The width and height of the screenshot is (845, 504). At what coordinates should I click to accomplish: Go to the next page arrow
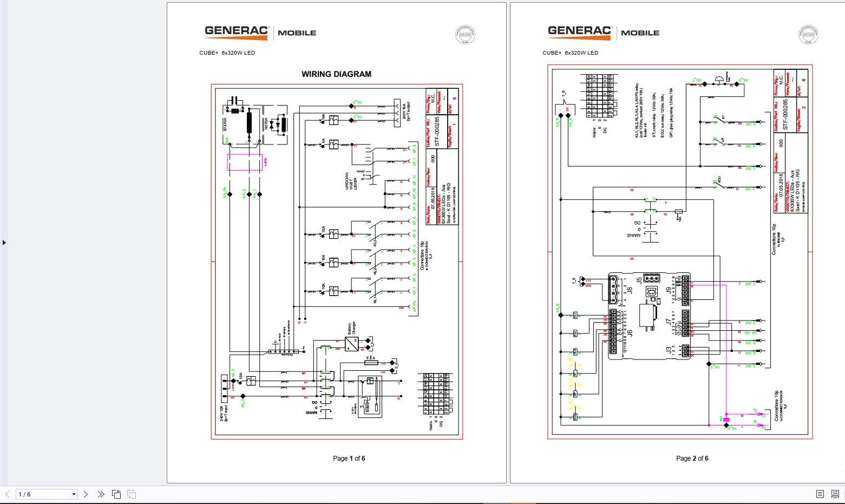(86, 494)
